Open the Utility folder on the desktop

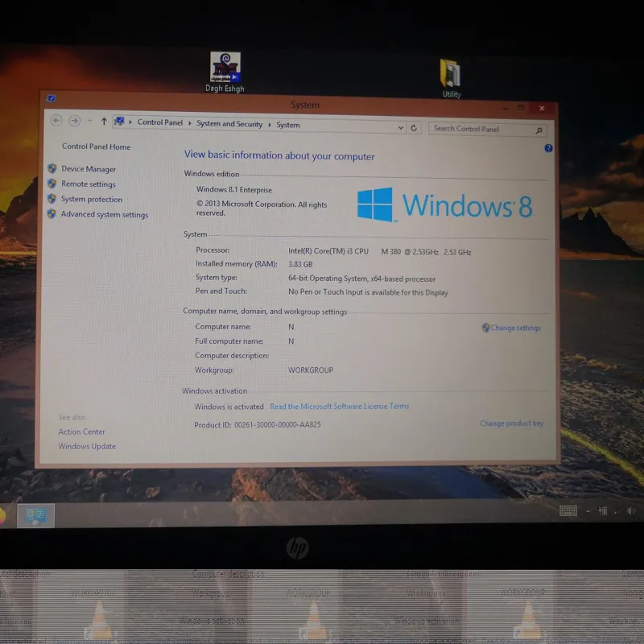pos(451,74)
